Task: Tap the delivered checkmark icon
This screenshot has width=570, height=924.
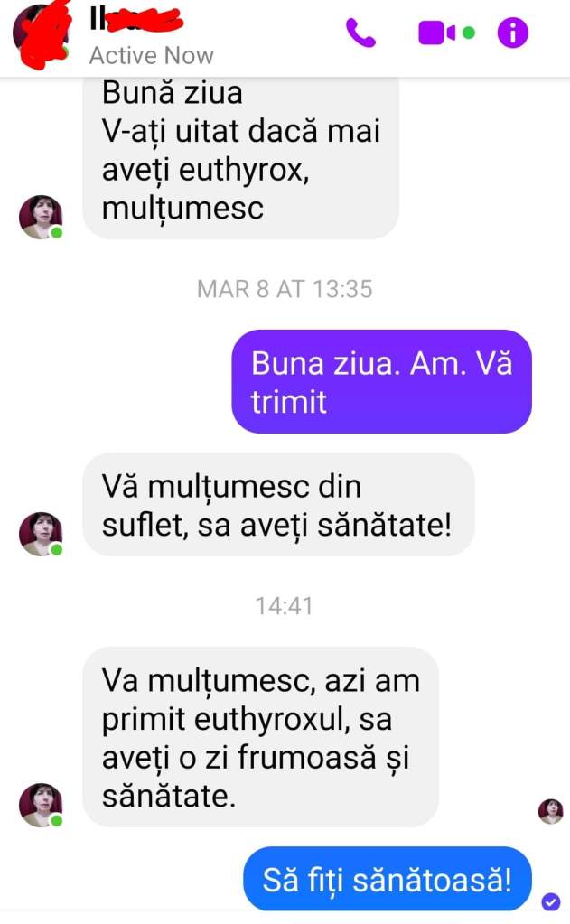Action: pos(551,901)
